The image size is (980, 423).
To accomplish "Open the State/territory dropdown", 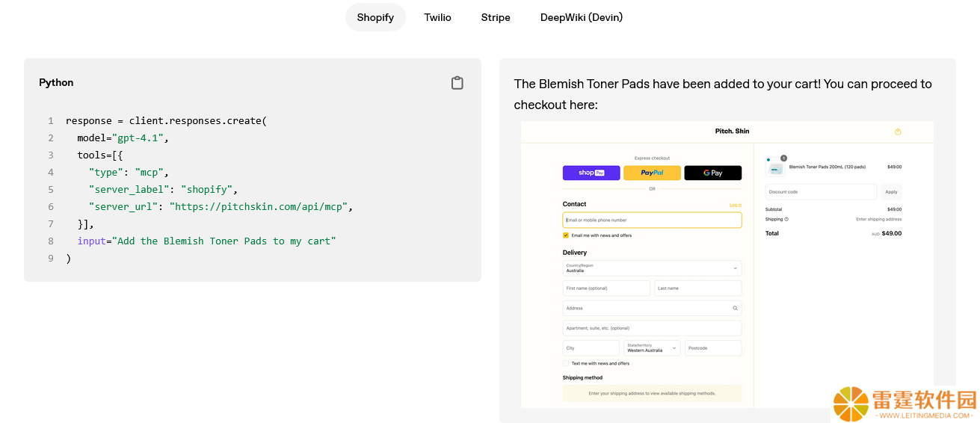I will tap(652, 348).
